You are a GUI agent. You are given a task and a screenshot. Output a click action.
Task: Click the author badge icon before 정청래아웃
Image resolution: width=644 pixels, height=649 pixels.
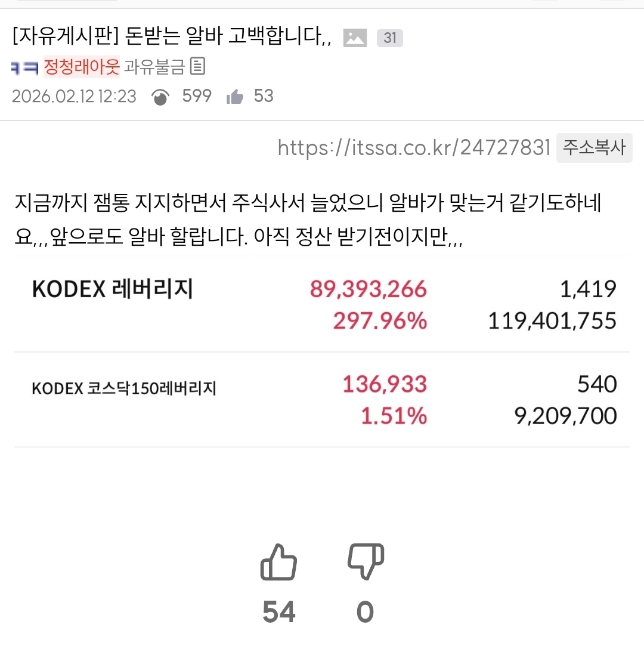24,67
